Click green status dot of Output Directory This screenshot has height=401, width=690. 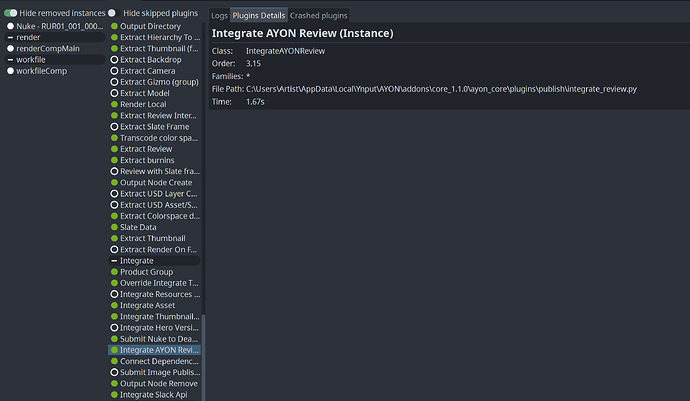114,26
